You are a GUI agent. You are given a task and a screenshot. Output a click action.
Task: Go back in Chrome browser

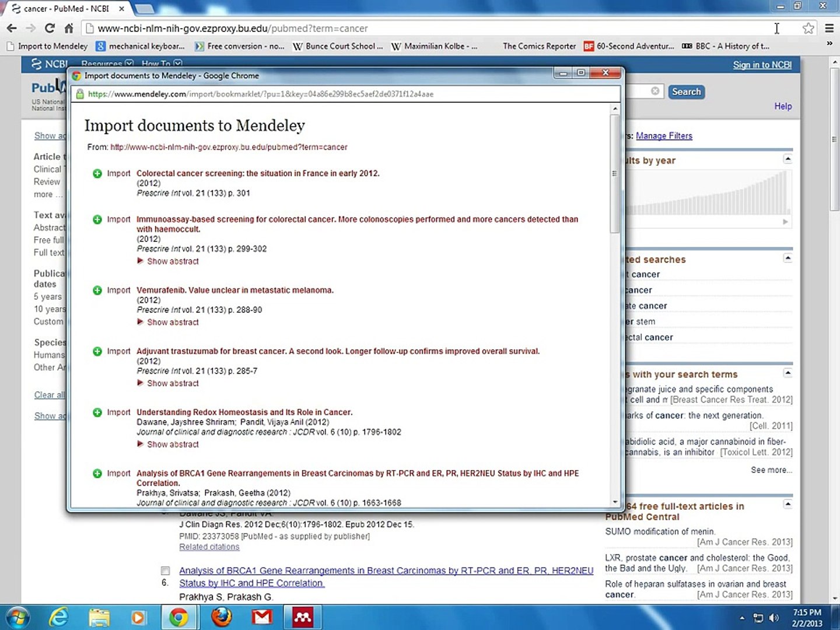tap(12, 28)
